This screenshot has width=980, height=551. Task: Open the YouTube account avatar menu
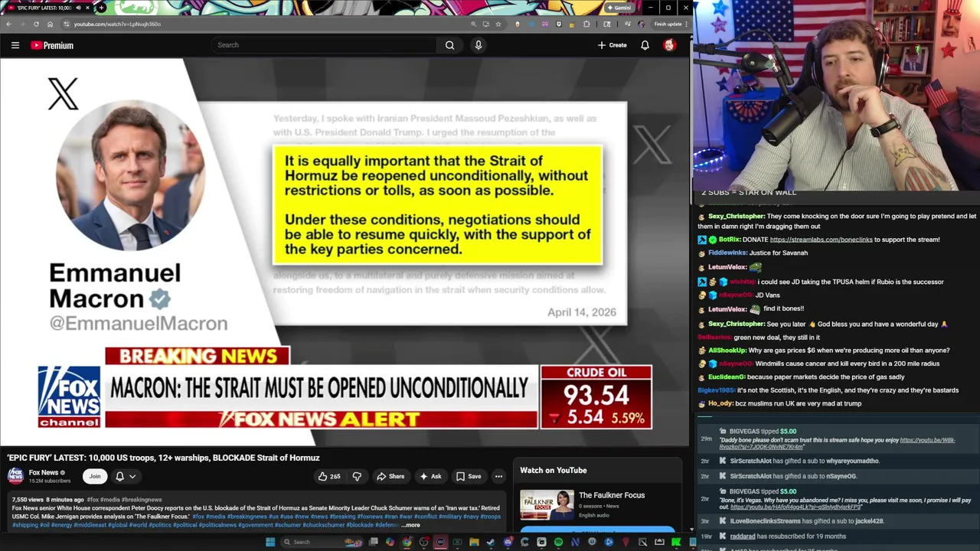tap(669, 45)
